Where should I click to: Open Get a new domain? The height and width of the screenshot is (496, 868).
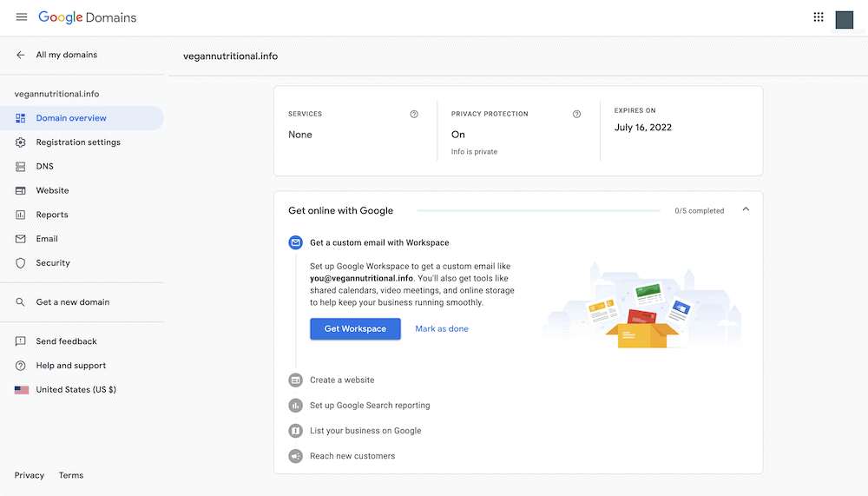[82, 302]
